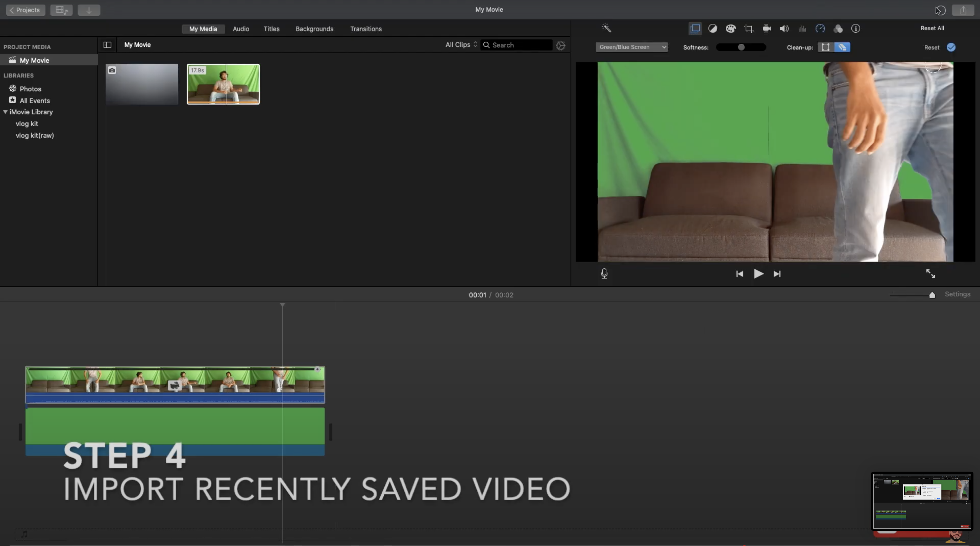The image size is (980, 546).
Task: Toggle the clean-up eraser tool
Action: click(x=842, y=47)
